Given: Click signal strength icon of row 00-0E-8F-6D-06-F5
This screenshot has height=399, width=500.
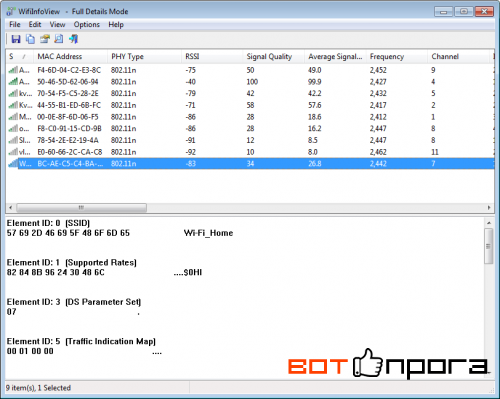Looking at the screenshot, I should (13, 117).
